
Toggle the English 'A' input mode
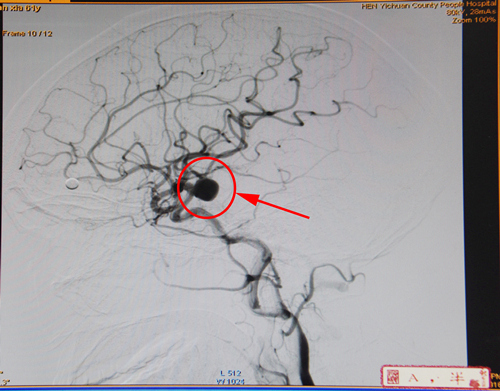(414, 378)
